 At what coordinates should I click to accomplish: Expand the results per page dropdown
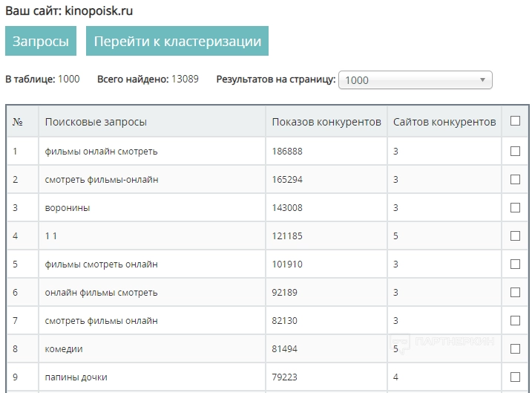(x=415, y=80)
